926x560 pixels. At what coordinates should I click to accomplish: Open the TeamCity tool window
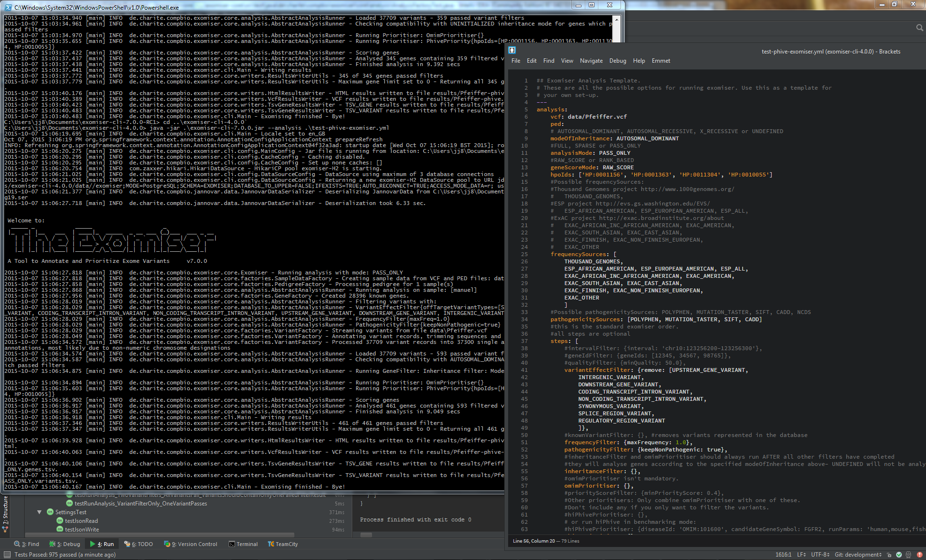pos(283,544)
